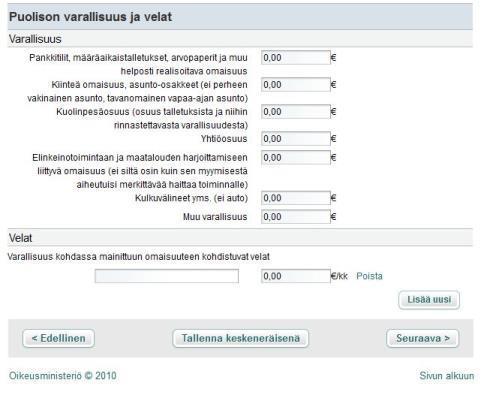The image size is (499, 401).
Task: Click the Elinkeinotoimintaan liittyvä omaisuus amount field
Action: 296,158
